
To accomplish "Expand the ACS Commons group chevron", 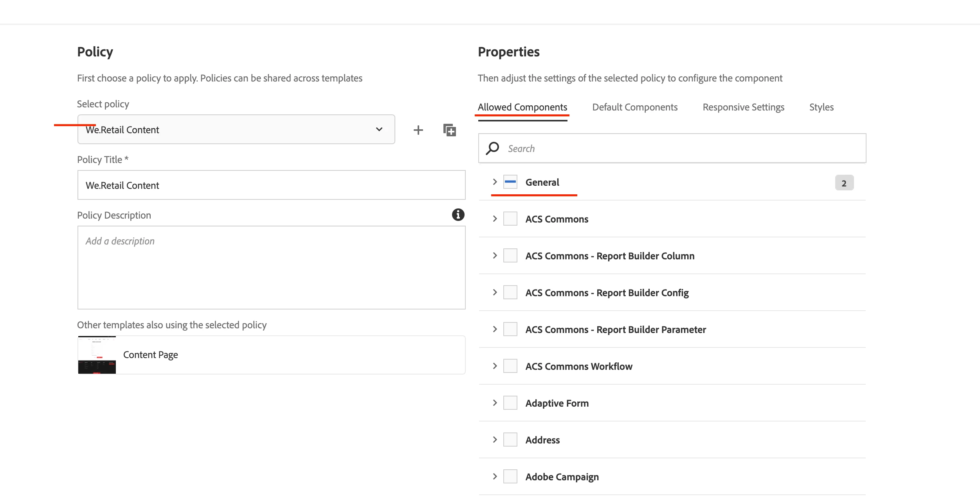I will pos(495,219).
